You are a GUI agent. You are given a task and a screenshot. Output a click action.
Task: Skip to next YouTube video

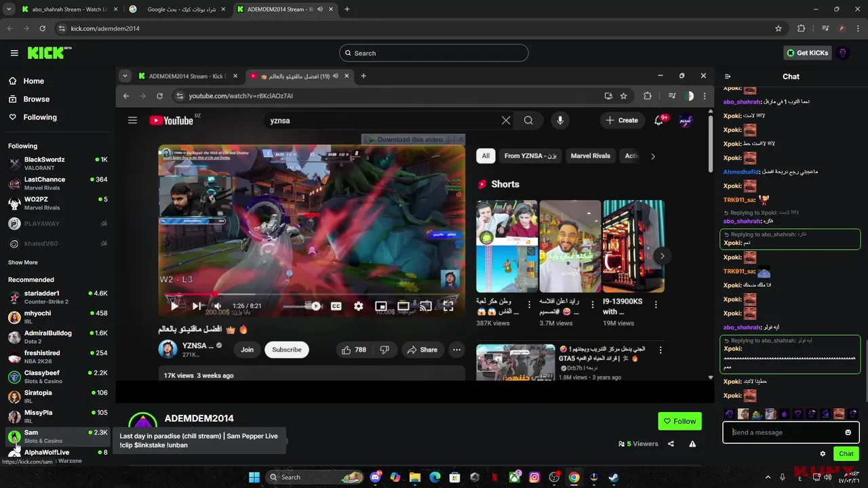click(x=197, y=306)
